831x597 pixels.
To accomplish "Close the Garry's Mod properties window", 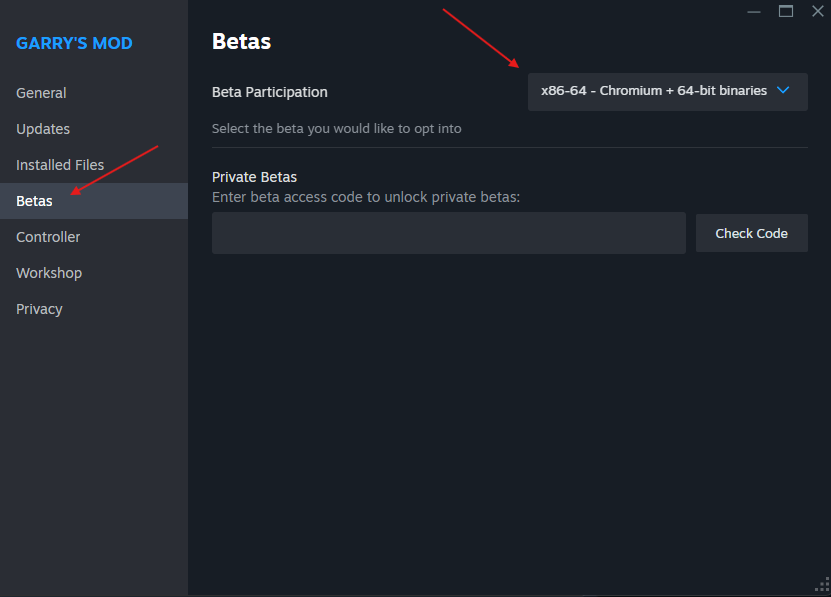I will pyautogui.click(x=817, y=11).
